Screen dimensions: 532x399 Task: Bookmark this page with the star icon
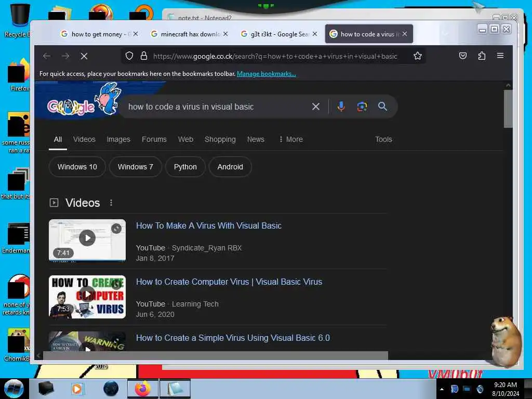pyautogui.click(x=418, y=56)
